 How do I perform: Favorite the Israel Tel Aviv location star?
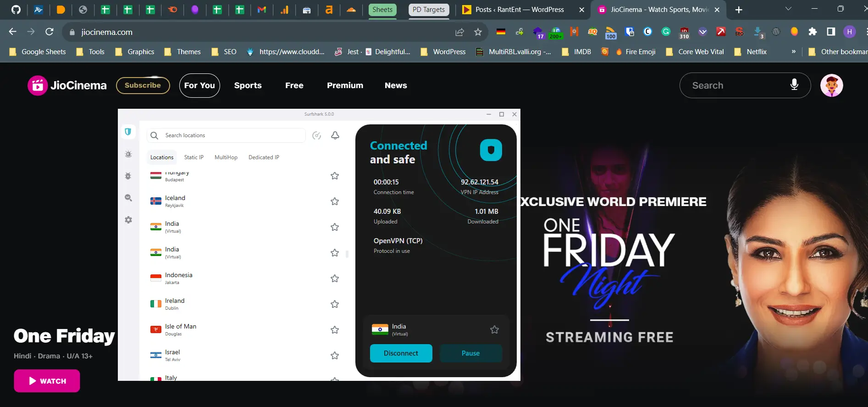click(x=335, y=356)
